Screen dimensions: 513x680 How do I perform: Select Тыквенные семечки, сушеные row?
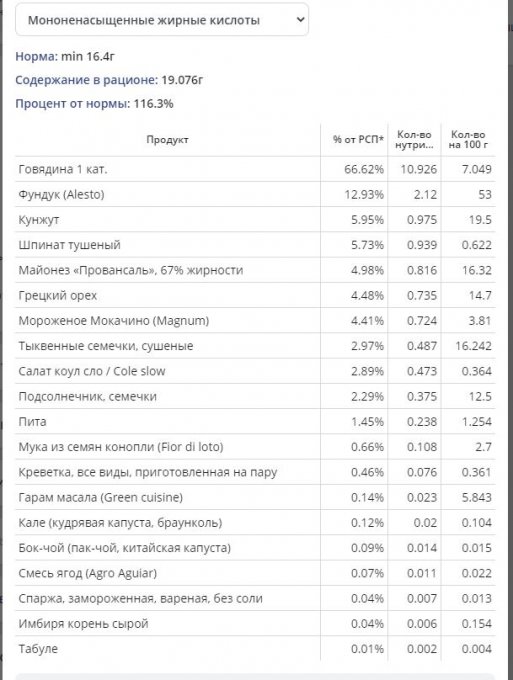(255, 346)
